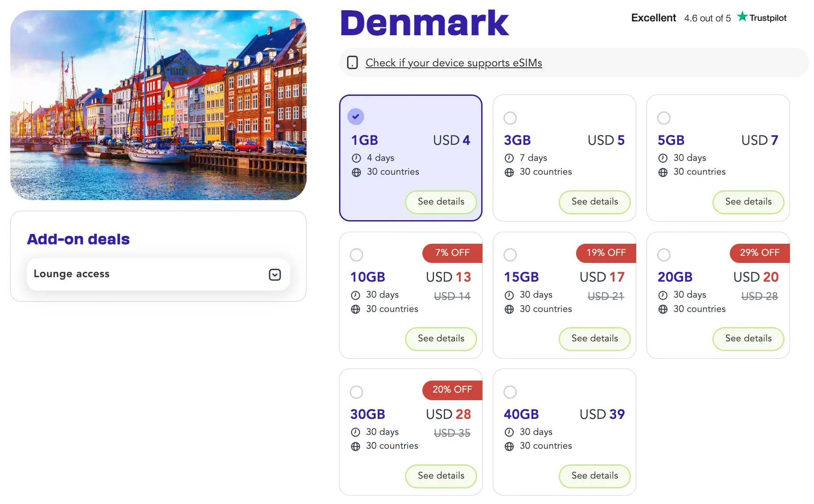See details of the 40GB plan
814x504 pixels.
point(594,476)
